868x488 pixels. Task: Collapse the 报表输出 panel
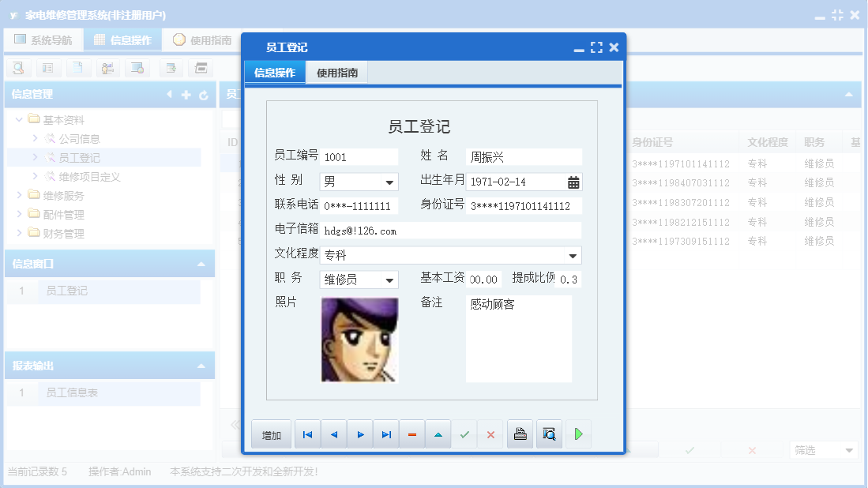click(204, 365)
